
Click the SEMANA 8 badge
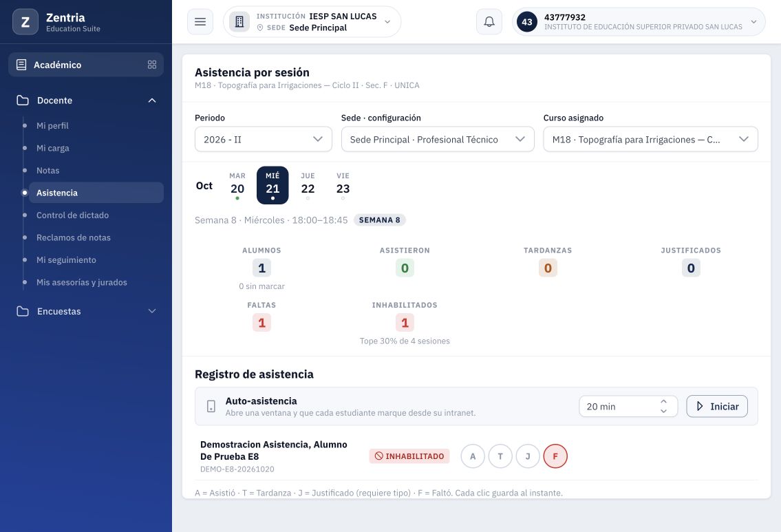click(x=380, y=220)
